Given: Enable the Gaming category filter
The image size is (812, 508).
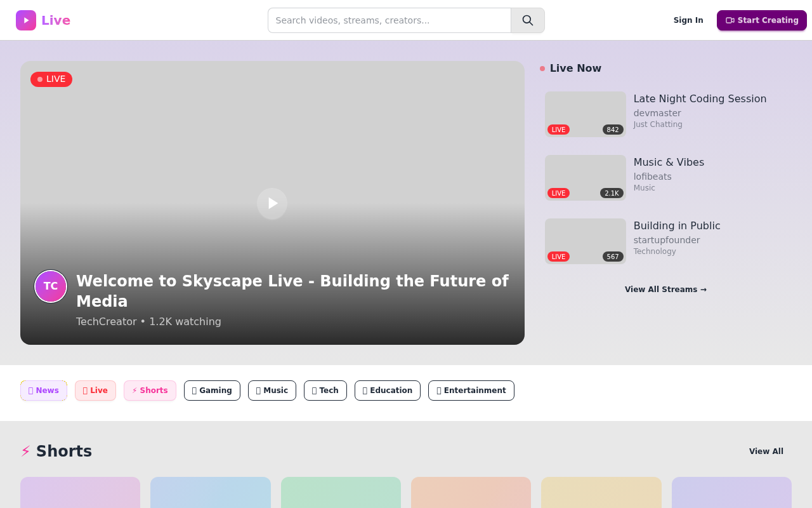Looking at the screenshot, I should tap(212, 391).
